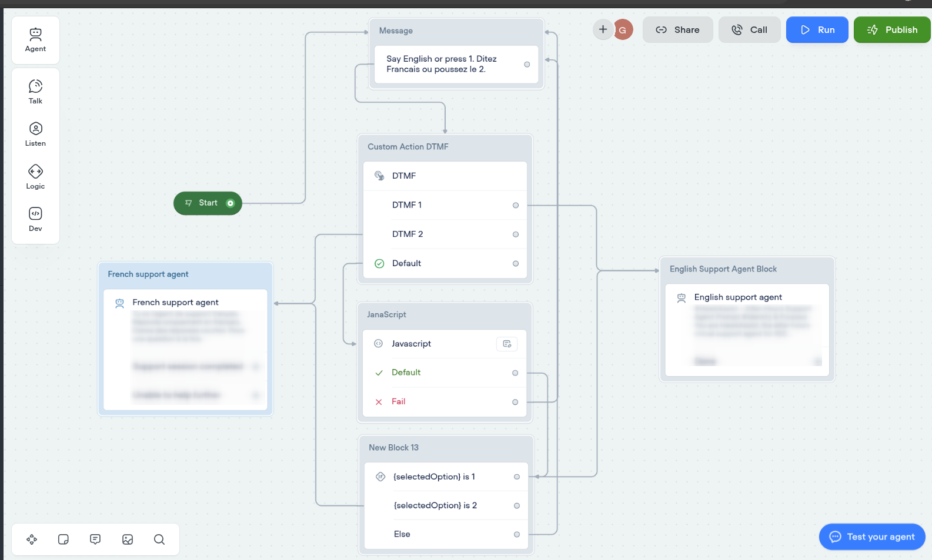Click the DTMF 1 output port
This screenshot has height=560, width=932.
coord(516,205)
